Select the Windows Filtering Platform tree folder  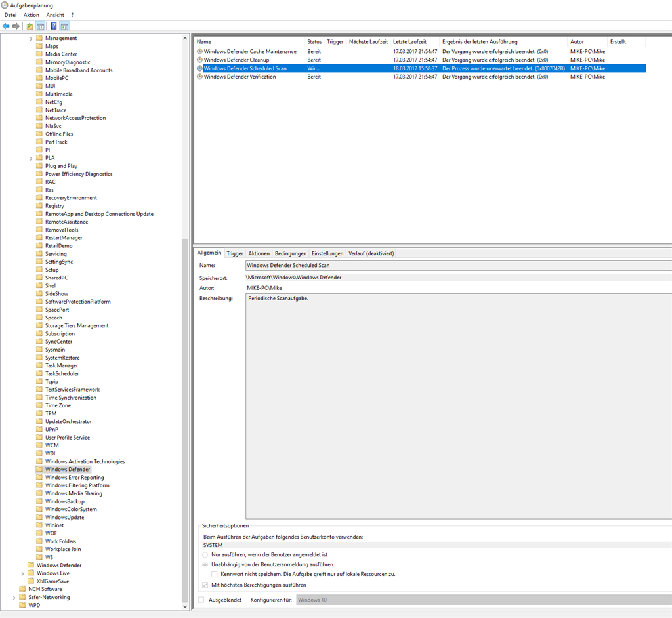[x=77, y=485]
